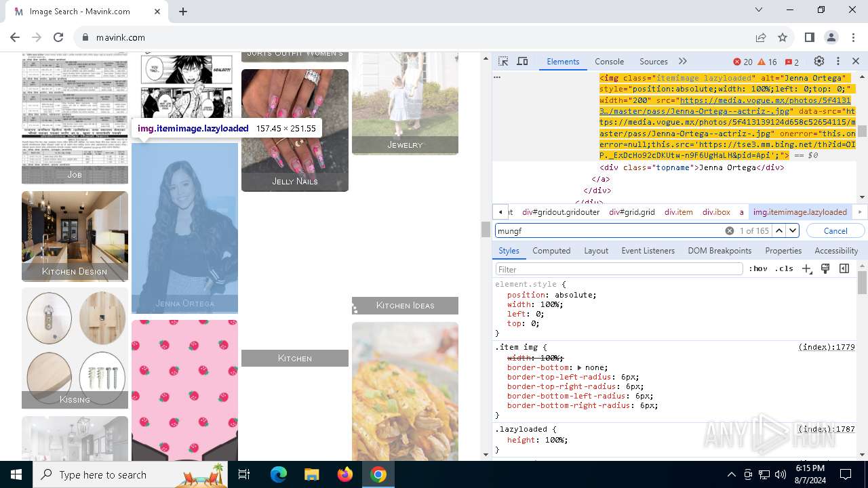
Task: Open DOM node actions ellipsis
Action: [x=497, y=77]
